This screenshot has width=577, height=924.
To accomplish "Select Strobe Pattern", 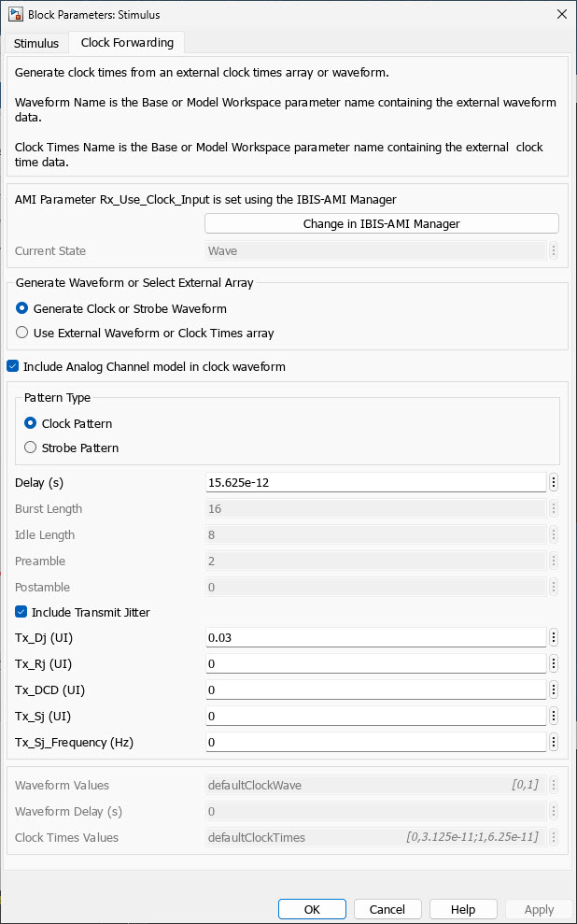I will pyautogui.click(x=30, y=448).
